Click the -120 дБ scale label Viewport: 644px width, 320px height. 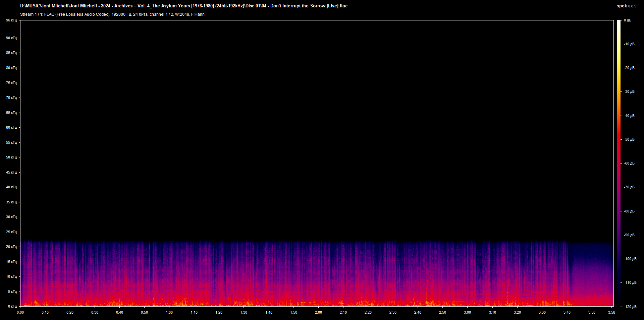[630, 307]
